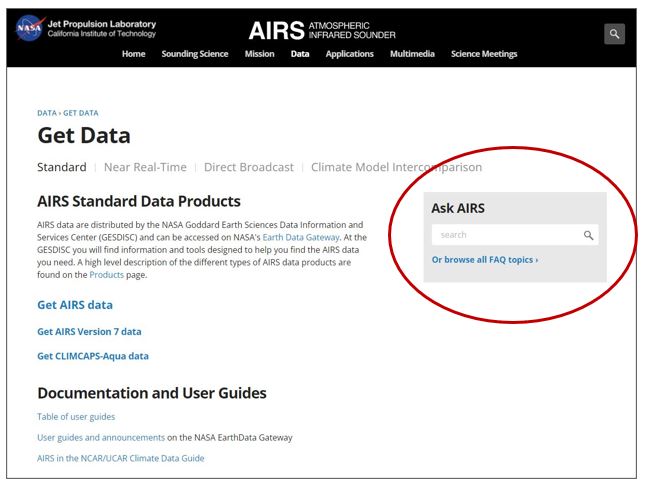Viewport: 646px width, 487px height.
Task: Open the Sounding Science menu
Action: (195, 54)
